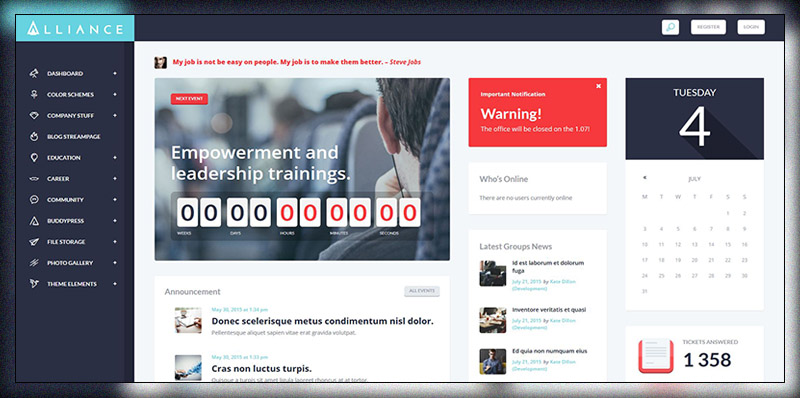Click the 'May 30, 2015 at 1:34 pm' date
The image size is (800, 398).
pyautogui.click(x=240, y=309)
